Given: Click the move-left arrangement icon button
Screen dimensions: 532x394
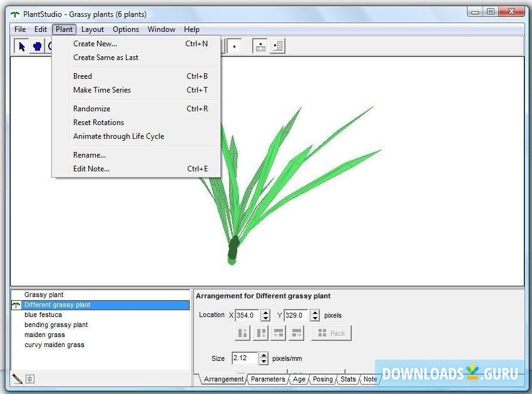Looking at the screenshot, I should (279, 333).
